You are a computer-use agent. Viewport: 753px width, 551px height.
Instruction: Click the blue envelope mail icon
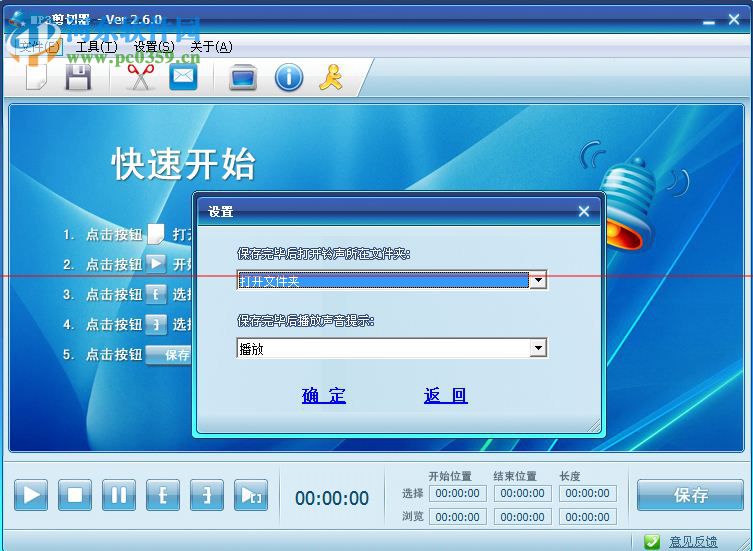click(x=183, y=77)
